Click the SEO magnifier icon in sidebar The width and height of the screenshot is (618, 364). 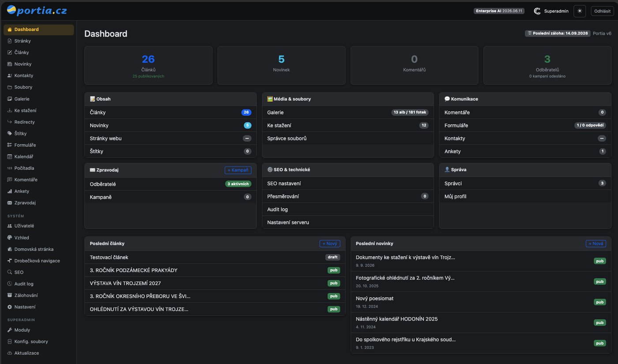click(x=10, y=272)
